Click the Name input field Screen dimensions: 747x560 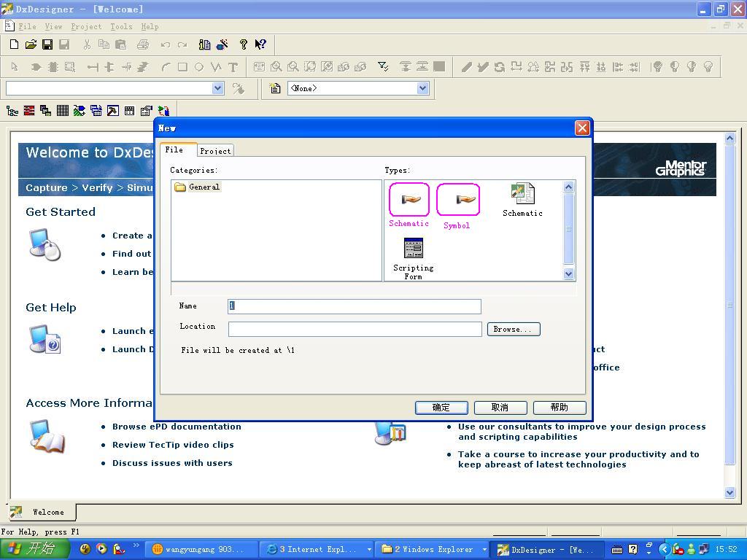[355, 306]
